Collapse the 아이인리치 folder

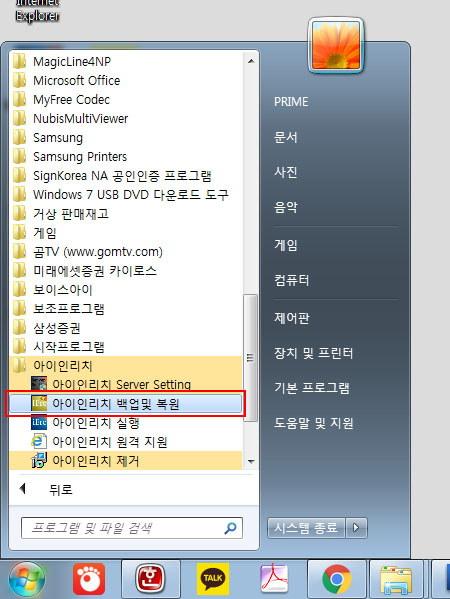coord(63,366)
